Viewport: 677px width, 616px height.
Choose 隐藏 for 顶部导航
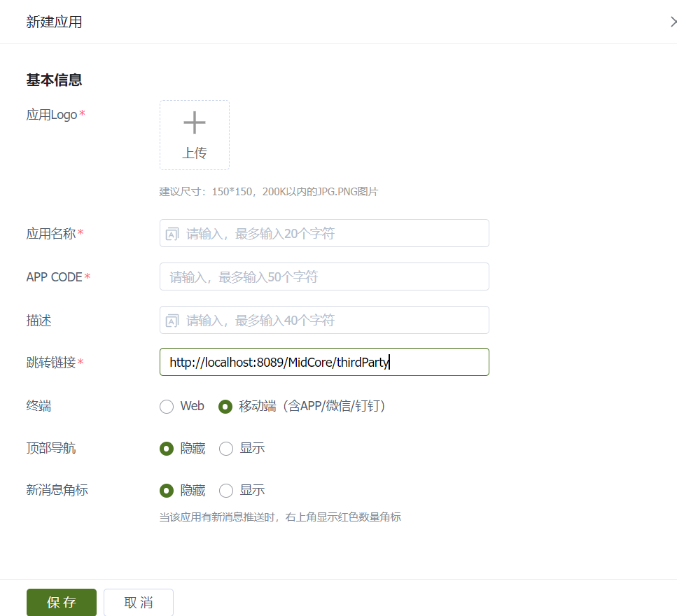[x=167, y=449]
